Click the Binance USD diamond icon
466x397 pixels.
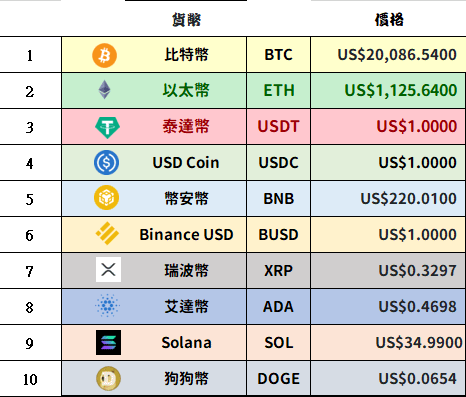click(x=107, y=233)
